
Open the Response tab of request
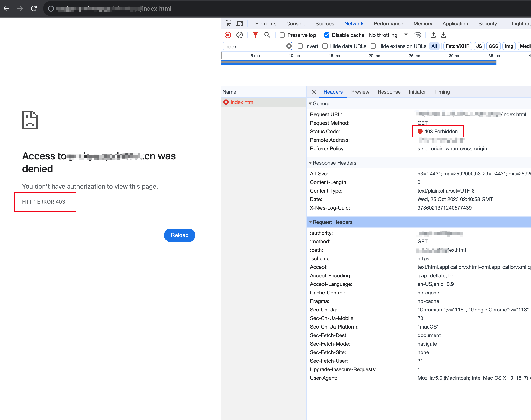[x=389, y=92]
